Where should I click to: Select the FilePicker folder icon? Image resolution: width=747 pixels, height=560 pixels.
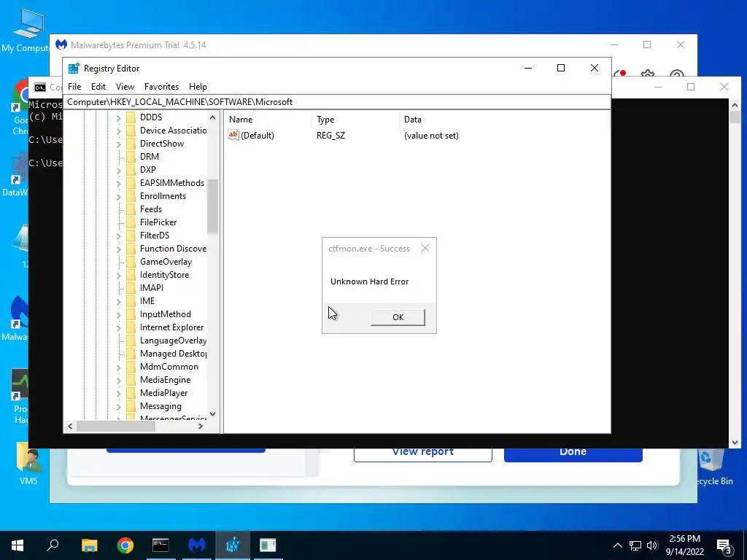(131, 222)
